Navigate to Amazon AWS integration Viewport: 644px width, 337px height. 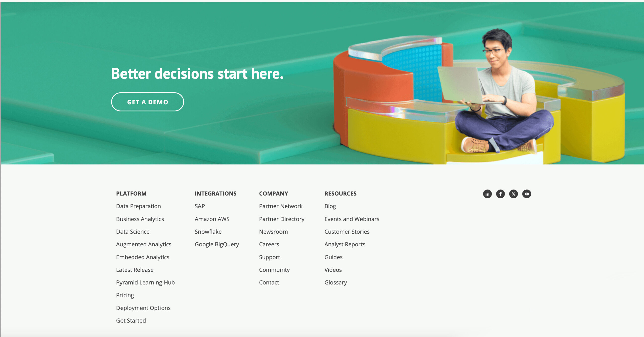(212, 219)
